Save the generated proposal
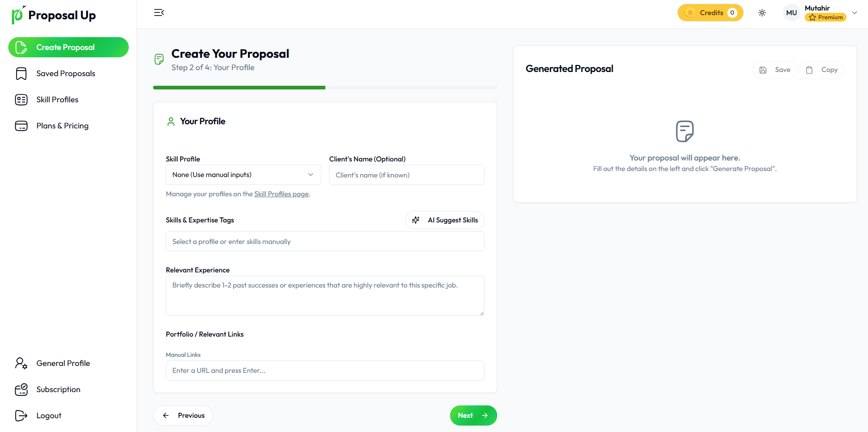 click(x=775, y=70)
